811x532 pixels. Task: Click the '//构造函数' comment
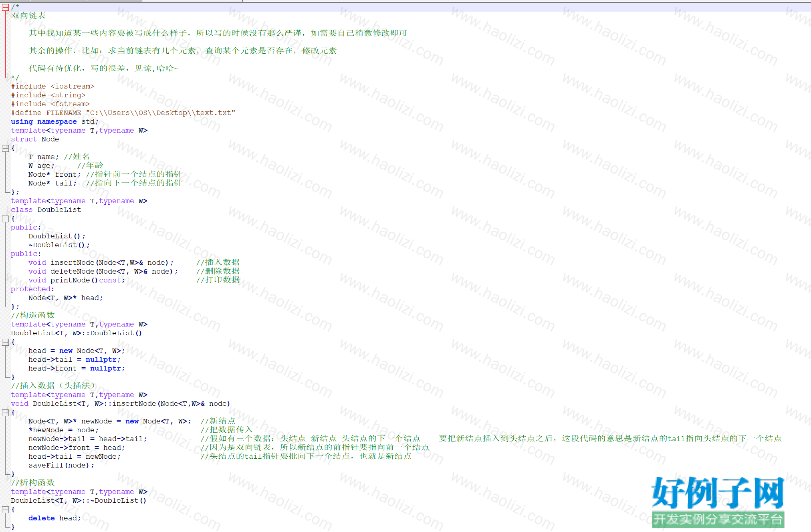(33, 315)
